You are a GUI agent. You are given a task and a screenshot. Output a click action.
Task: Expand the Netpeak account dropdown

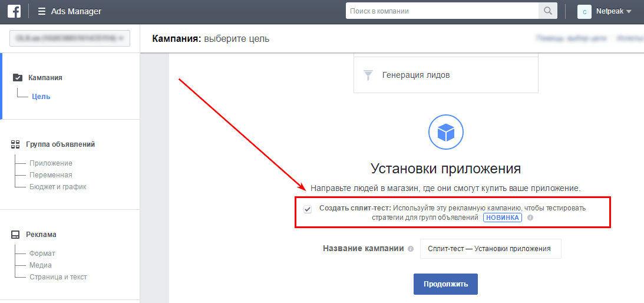click(628, 11)
